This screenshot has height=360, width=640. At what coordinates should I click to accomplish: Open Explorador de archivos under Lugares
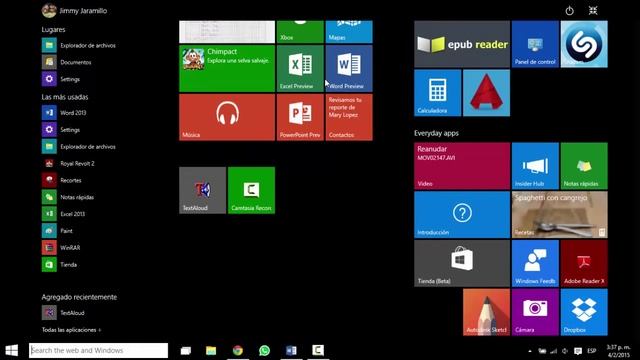[x=79, y=45]
